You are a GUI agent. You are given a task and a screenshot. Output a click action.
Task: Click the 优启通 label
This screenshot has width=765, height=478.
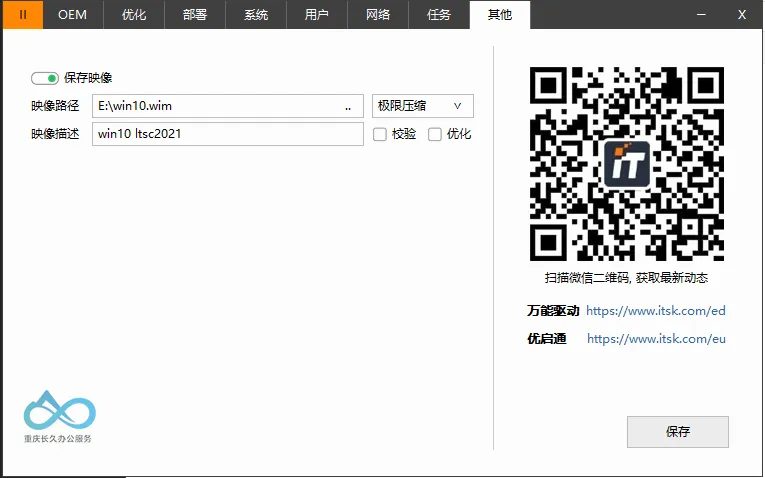tap(546, 339)
